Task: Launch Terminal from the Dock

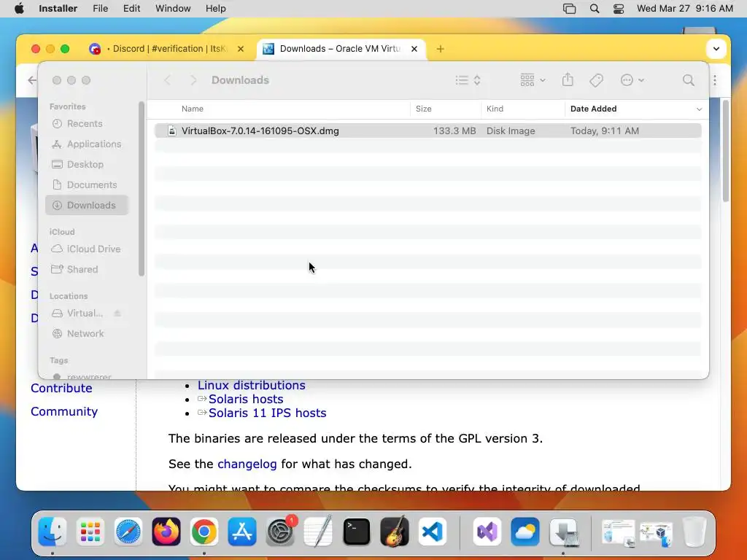Action: click(x=356, y=532)
